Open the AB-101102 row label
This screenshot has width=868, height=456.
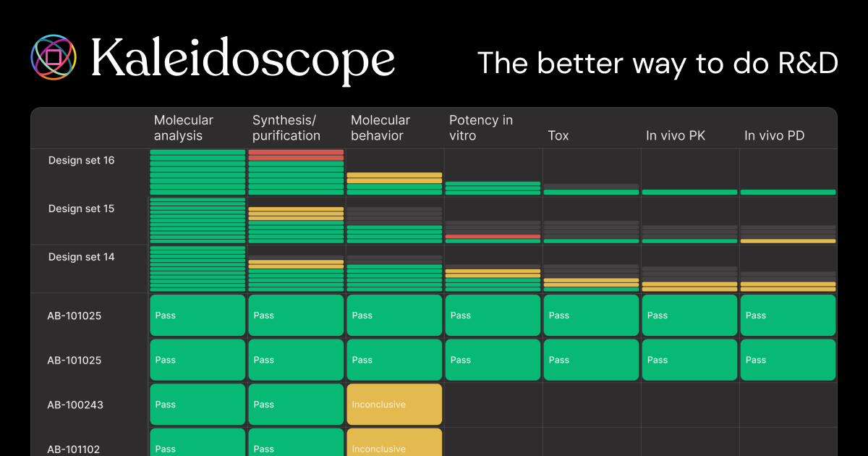[75, 449]
